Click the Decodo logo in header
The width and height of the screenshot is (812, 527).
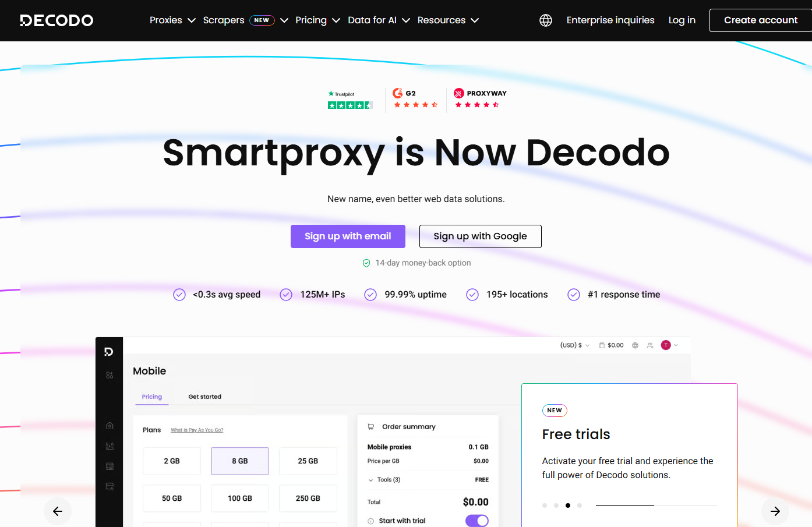tap(57, 20)
